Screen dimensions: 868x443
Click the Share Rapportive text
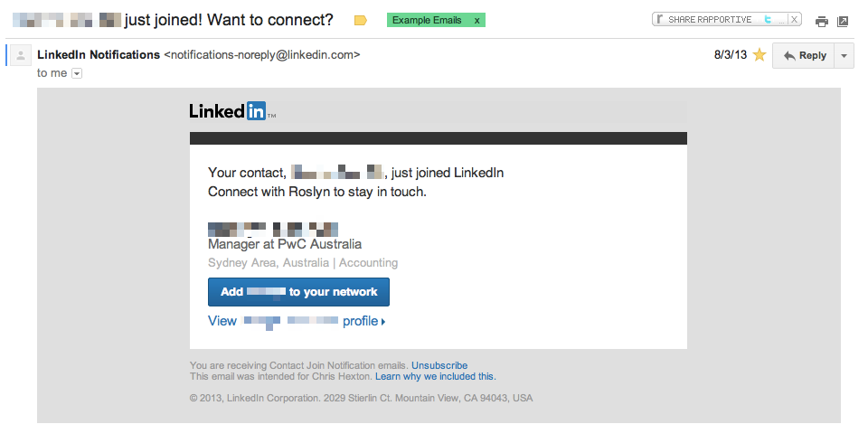click(x=710, y=19)
